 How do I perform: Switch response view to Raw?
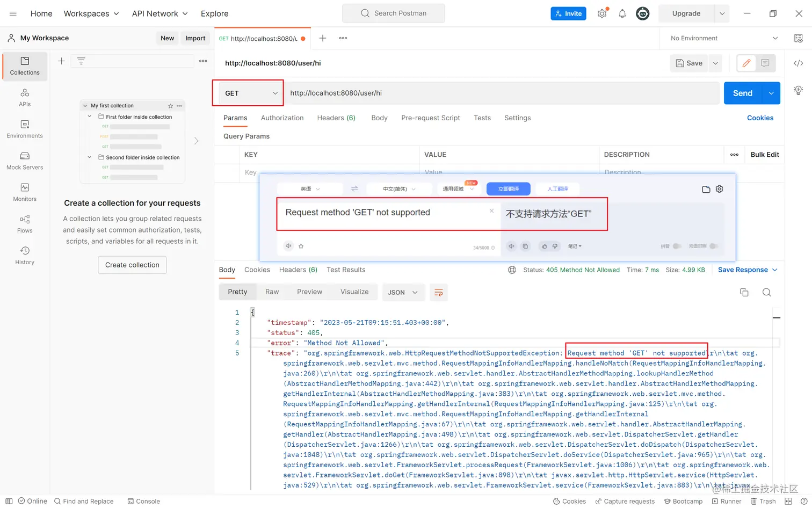click(x=272, y=292)
